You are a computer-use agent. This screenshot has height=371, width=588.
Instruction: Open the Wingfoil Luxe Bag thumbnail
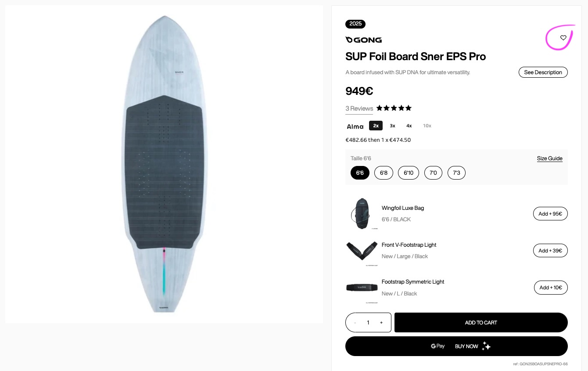[362, 214]
